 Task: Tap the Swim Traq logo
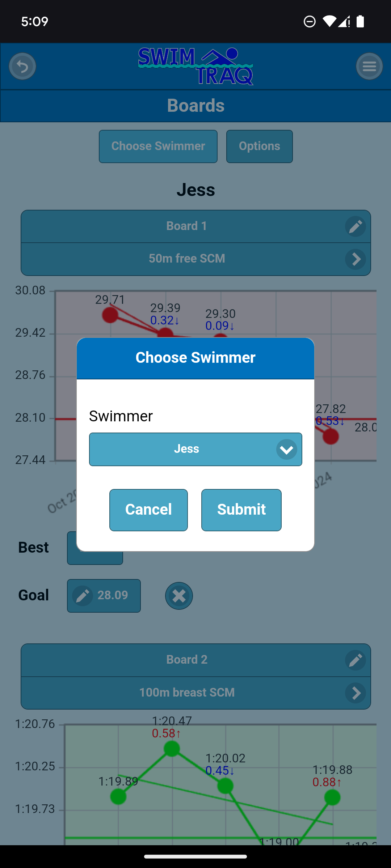pos(195,67)
